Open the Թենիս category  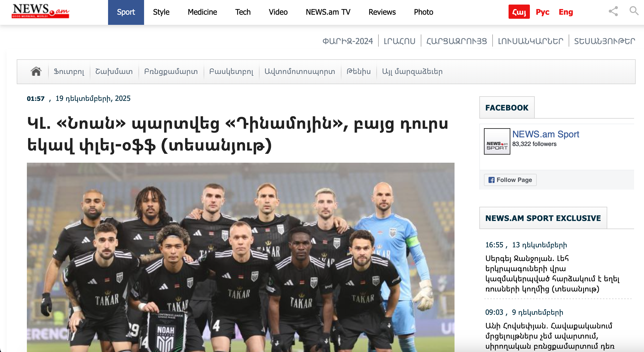(x=359, y=71)
